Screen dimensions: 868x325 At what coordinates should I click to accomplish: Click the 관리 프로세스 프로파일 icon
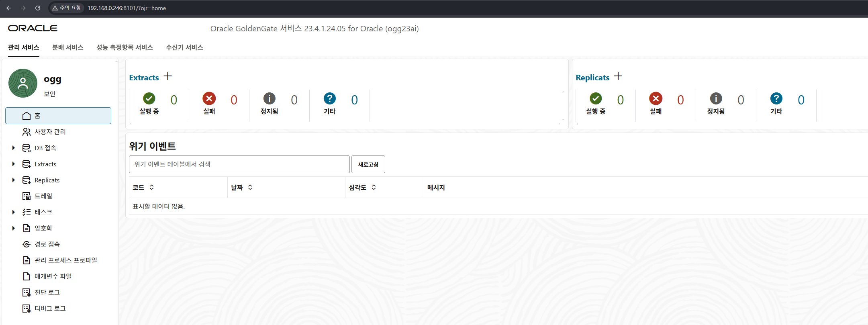coord(27,260)
